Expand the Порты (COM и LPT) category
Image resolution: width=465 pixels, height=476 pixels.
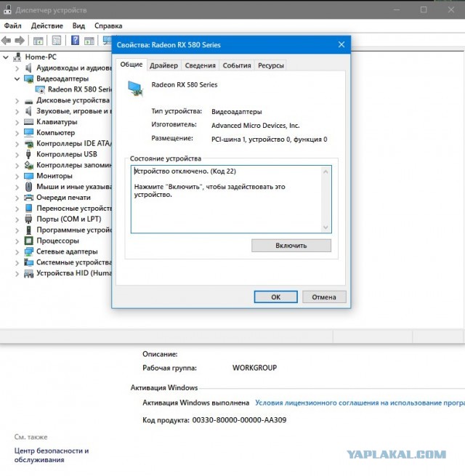click(x=17, y=219)
